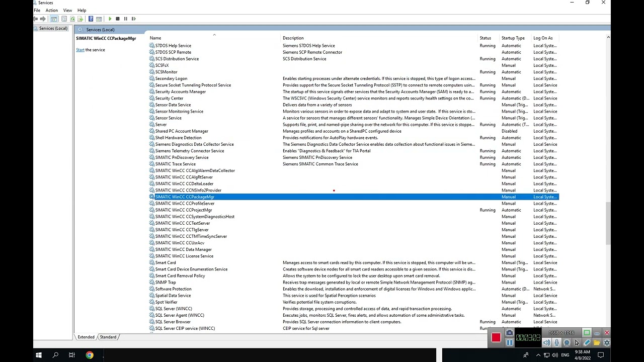
Task: Switch to the Standard tab
Action: pyautogui.click(x=108, y=337)
